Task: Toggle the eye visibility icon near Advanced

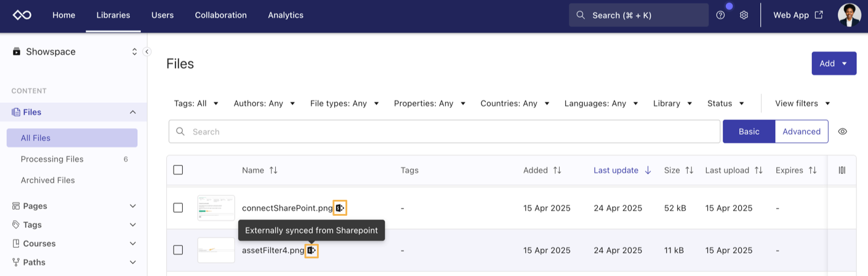Action: click(x=843, y=132)
